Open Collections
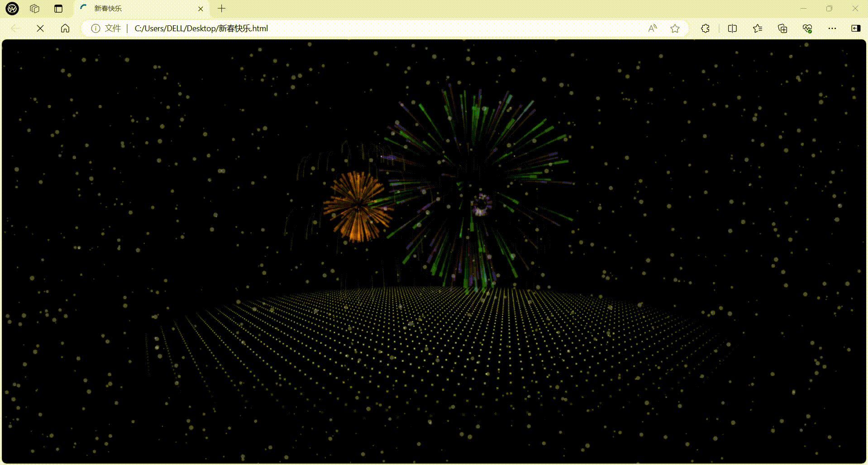 782,28
